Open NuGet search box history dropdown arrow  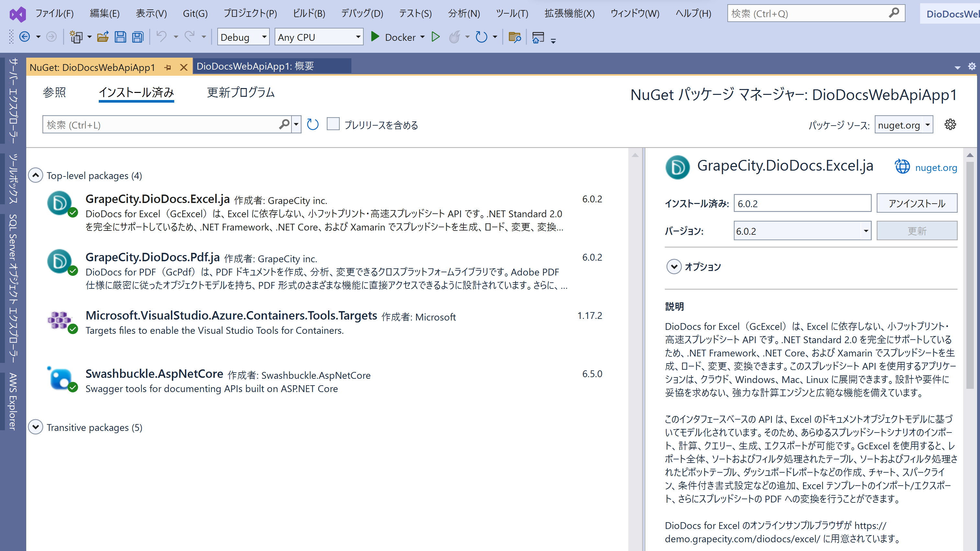point(296,125)
